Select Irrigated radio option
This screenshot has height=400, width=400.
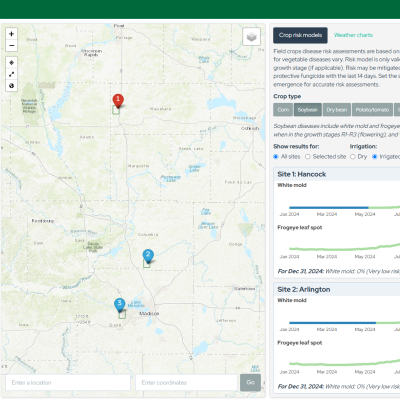pos(375,157)
